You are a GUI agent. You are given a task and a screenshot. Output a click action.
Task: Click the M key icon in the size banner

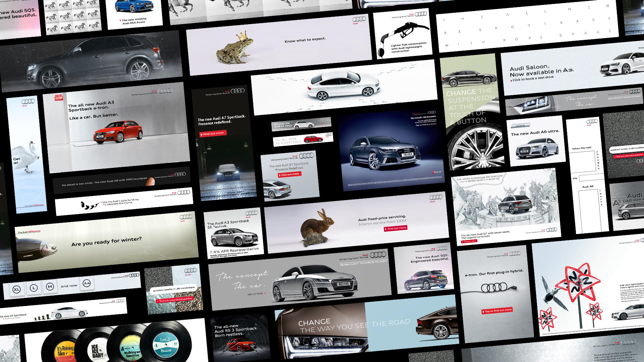[x=50, y=287]
